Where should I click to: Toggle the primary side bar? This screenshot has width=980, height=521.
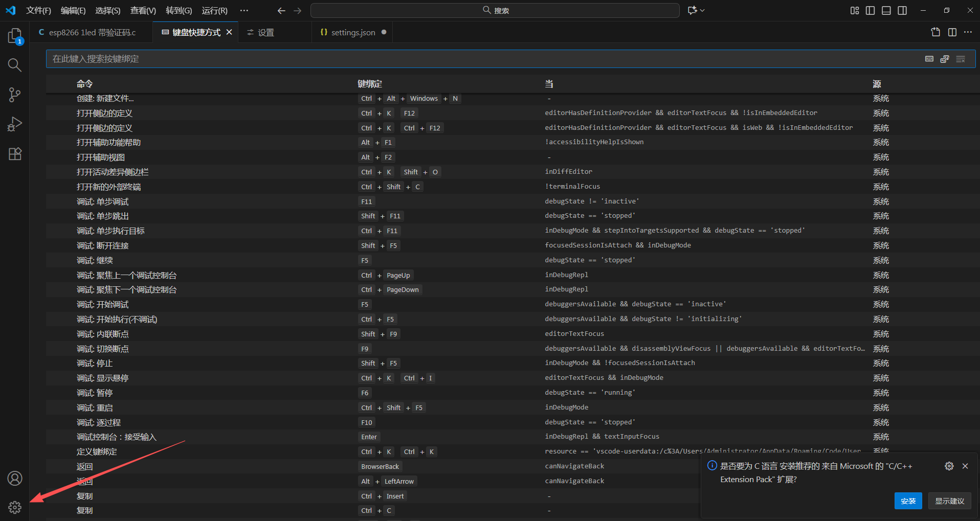point(870,10)
